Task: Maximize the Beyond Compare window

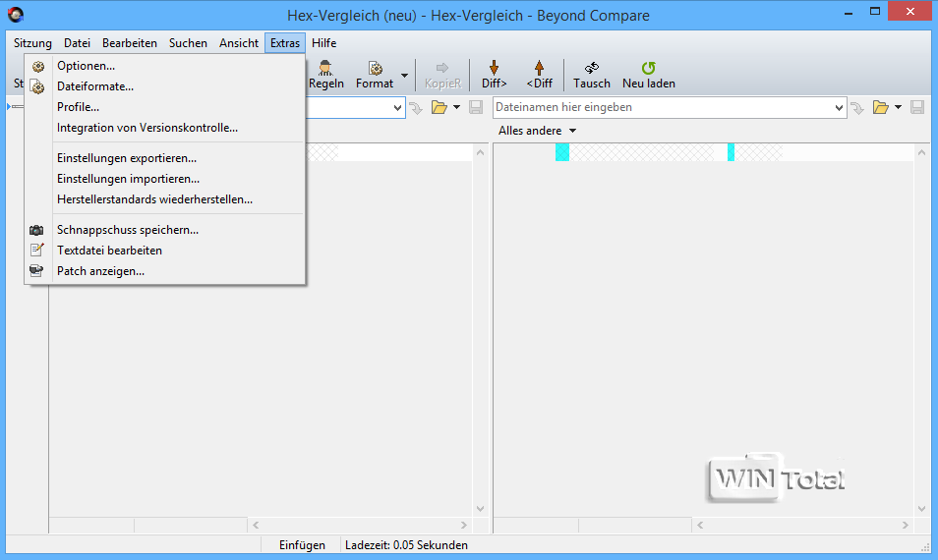Action: (x=875, y=12)
